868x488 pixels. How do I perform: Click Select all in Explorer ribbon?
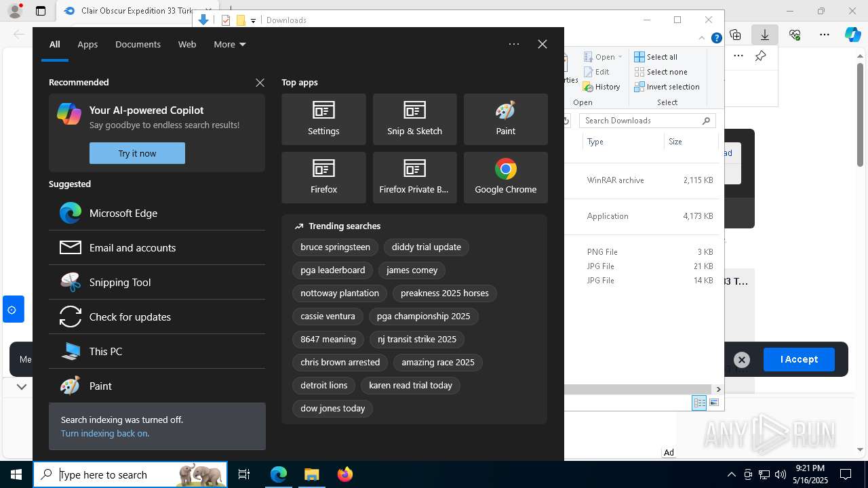click(656, 57)
